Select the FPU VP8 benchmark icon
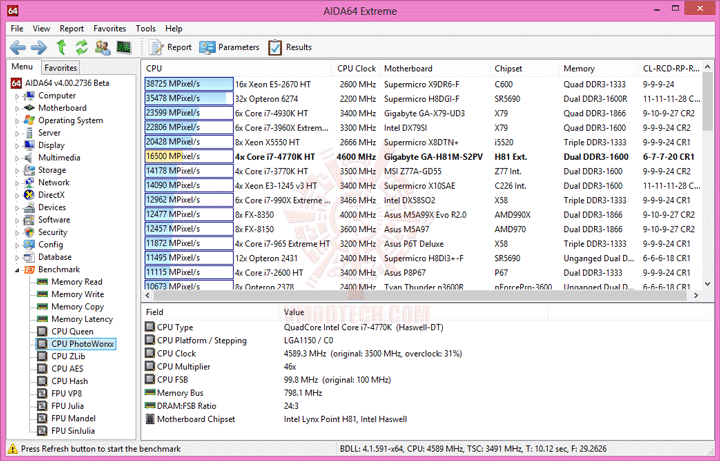Image resolution: width=720 pixels, height=461 pixels. (x=42, y=393)
